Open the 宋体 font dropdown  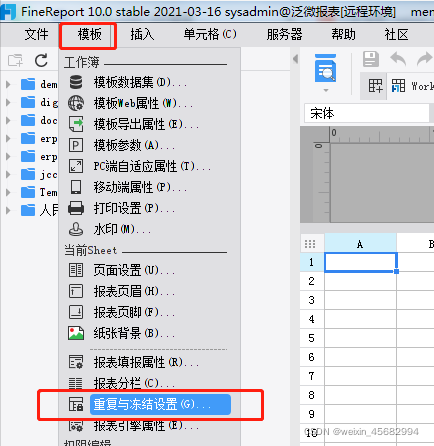click(x=367, y=113)
